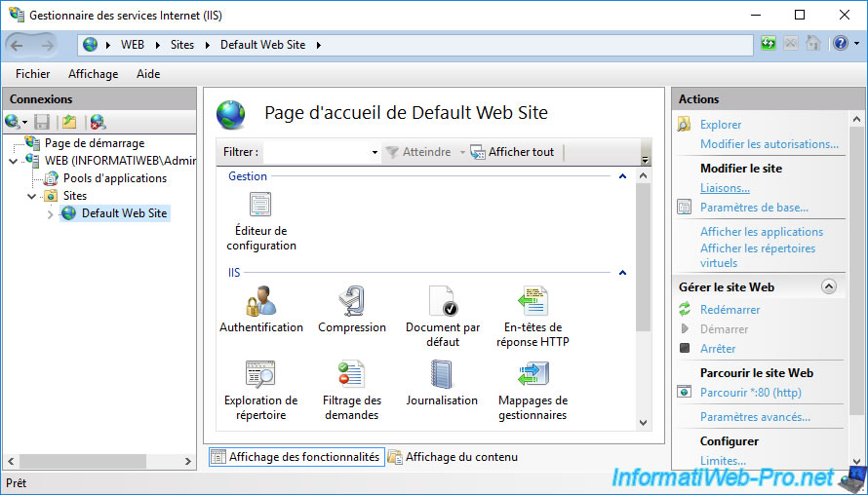Click Sites in the address breadcrumb
Viewport: 868px width, 495px height.
[182, 45]
